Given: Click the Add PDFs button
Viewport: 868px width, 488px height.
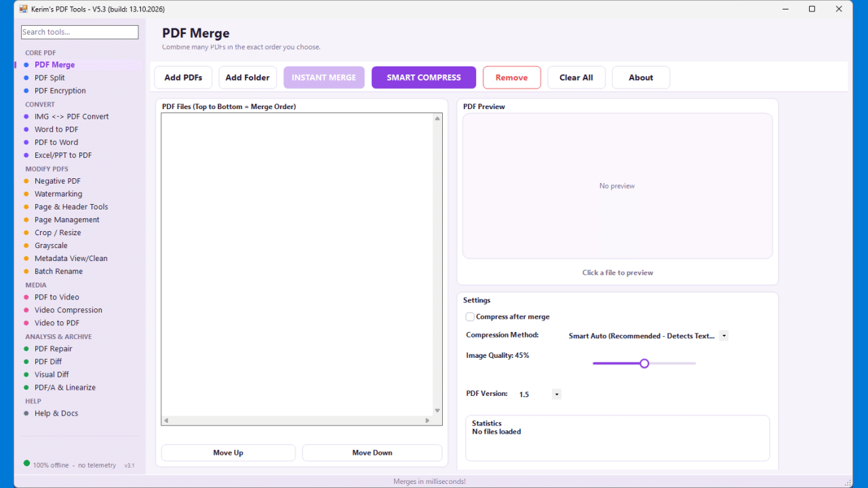Looking at the screenshot, I should (x=183, y=77).
